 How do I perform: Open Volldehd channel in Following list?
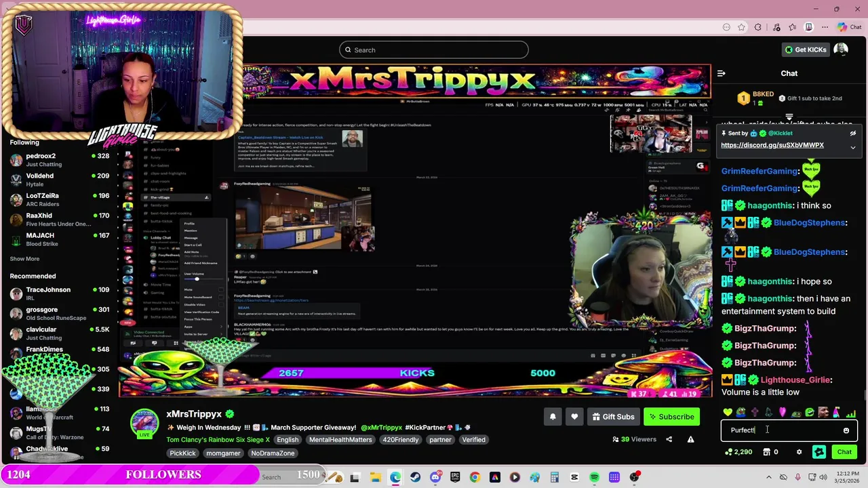[60, 180]
